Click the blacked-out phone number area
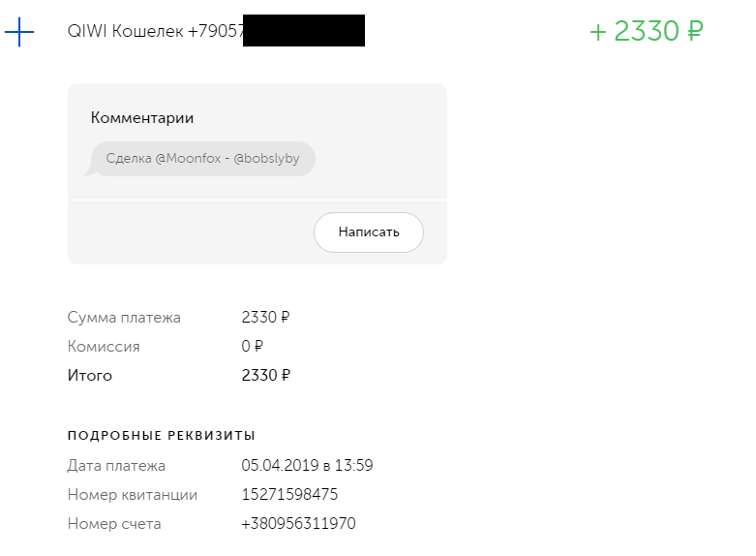Image resolution: width=756 pixels, height=556 pixels. coord(304,30)
